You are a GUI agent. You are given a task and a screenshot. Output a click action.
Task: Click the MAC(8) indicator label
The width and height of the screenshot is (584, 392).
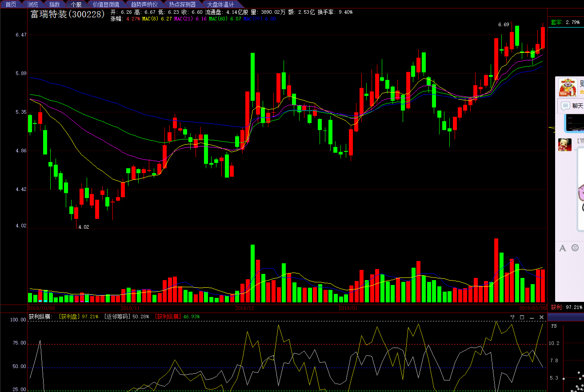click(151, 19)
